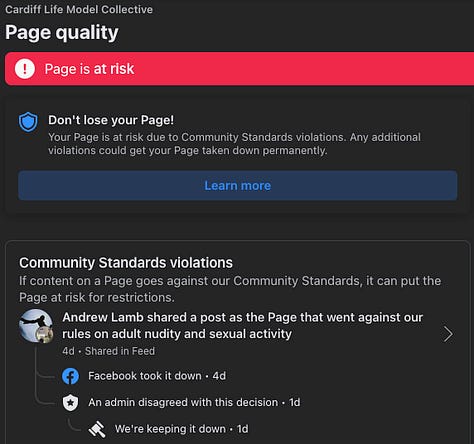Screen dimensions: 474x444
Task: Click the blue shield icon
Action: (28, 122)
